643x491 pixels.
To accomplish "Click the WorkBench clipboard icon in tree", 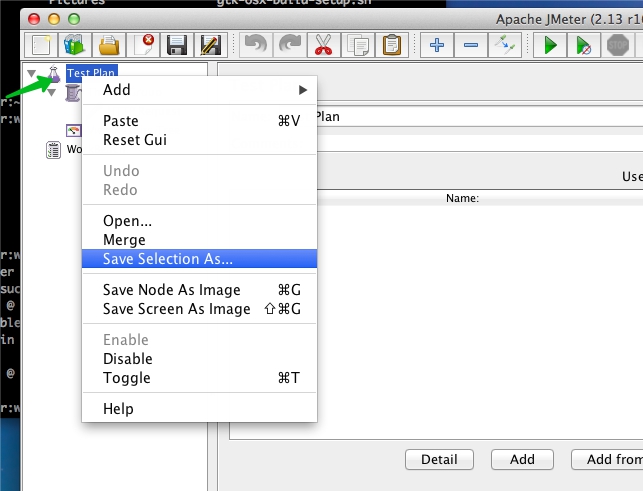I will point(53,150).
